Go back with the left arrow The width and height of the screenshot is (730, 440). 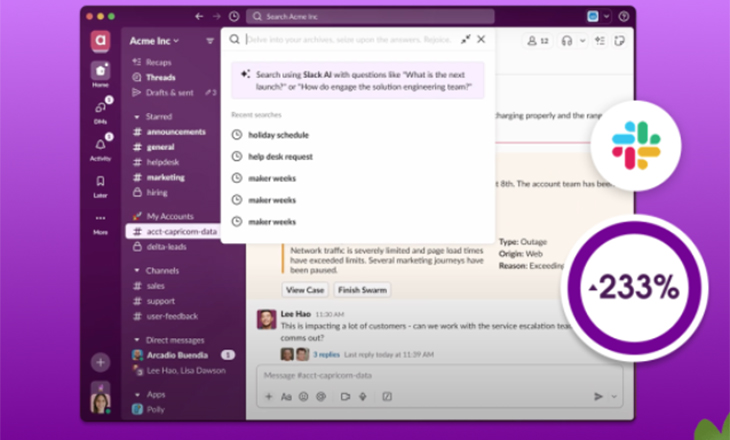199,16
